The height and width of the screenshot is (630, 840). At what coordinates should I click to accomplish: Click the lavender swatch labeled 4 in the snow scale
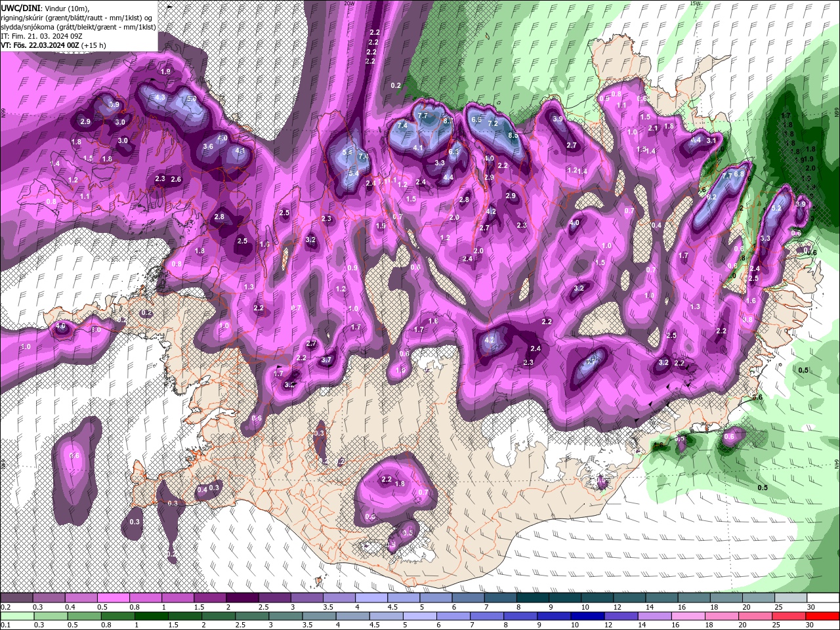(371, 598)
